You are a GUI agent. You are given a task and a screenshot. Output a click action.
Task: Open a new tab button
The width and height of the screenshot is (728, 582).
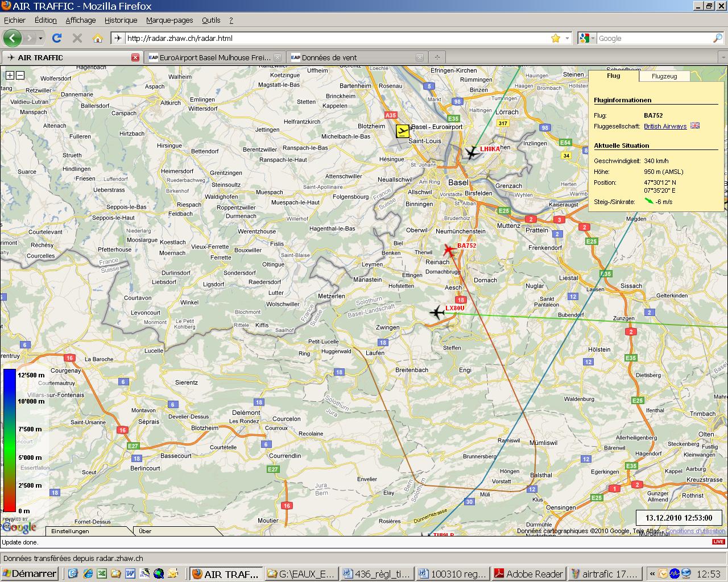point(437,57)
